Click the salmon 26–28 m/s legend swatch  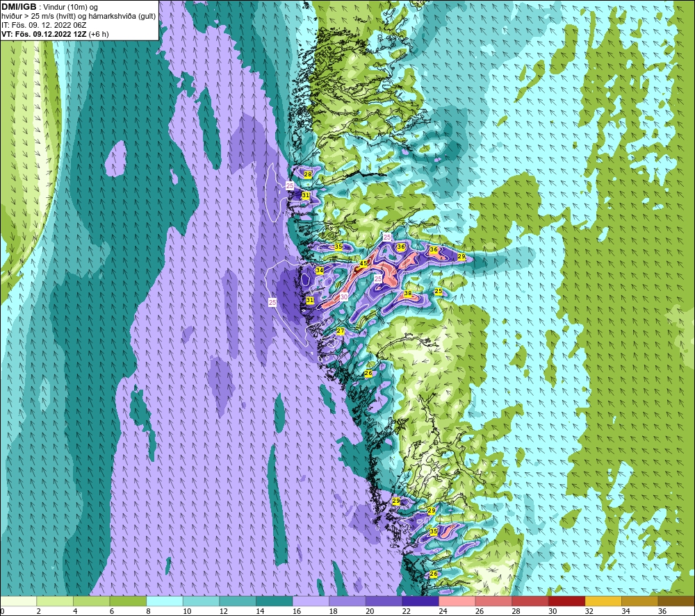(x=493, y=601)
